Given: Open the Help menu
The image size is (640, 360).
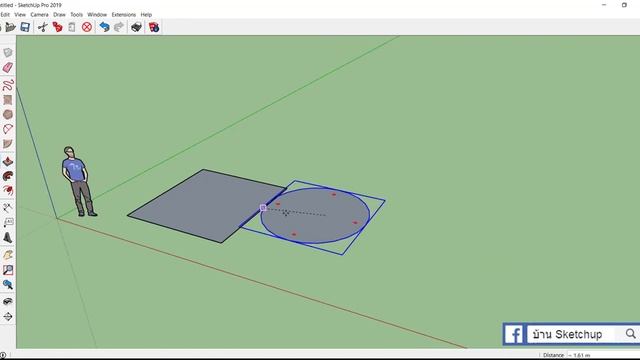Looking at the screenshot, I should point(146,15).
